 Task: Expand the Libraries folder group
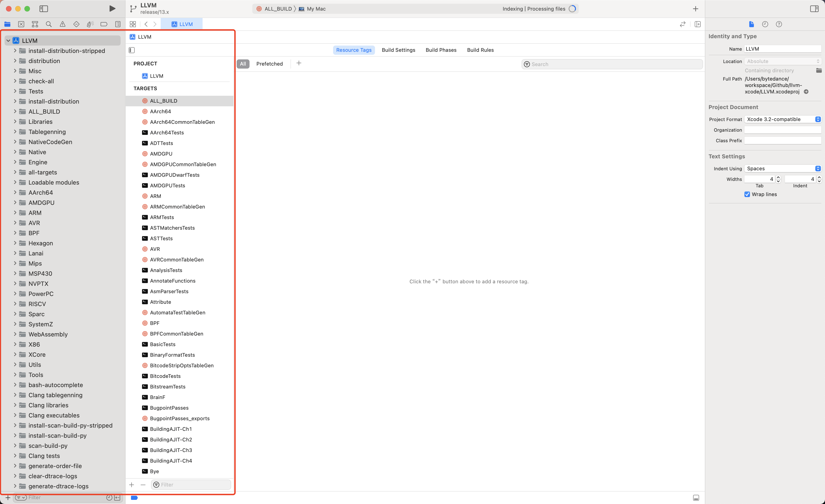coord(15,122)
